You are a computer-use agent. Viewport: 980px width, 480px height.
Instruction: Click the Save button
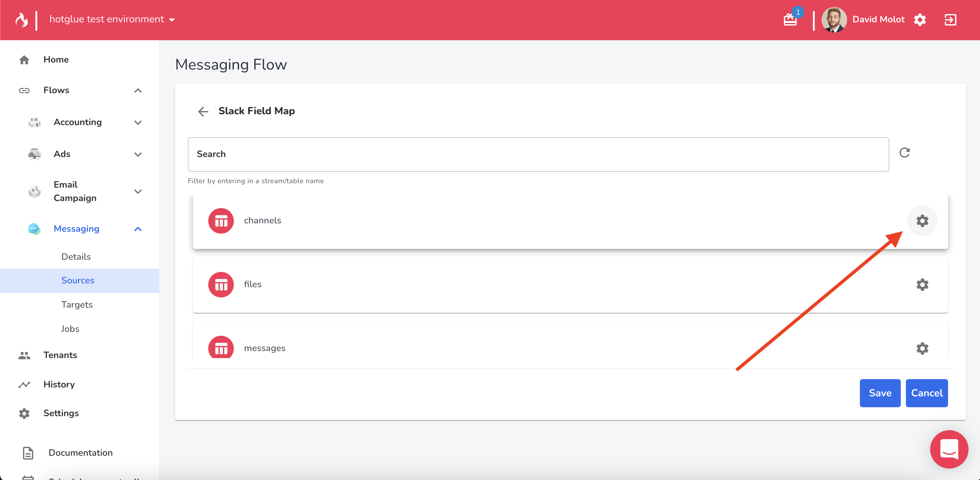(880, 393)
